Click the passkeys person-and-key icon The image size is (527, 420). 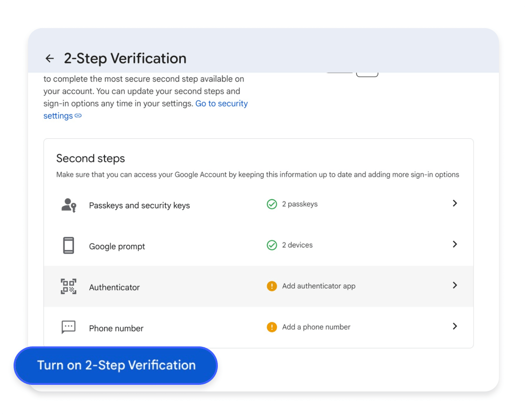pos(68,205)
